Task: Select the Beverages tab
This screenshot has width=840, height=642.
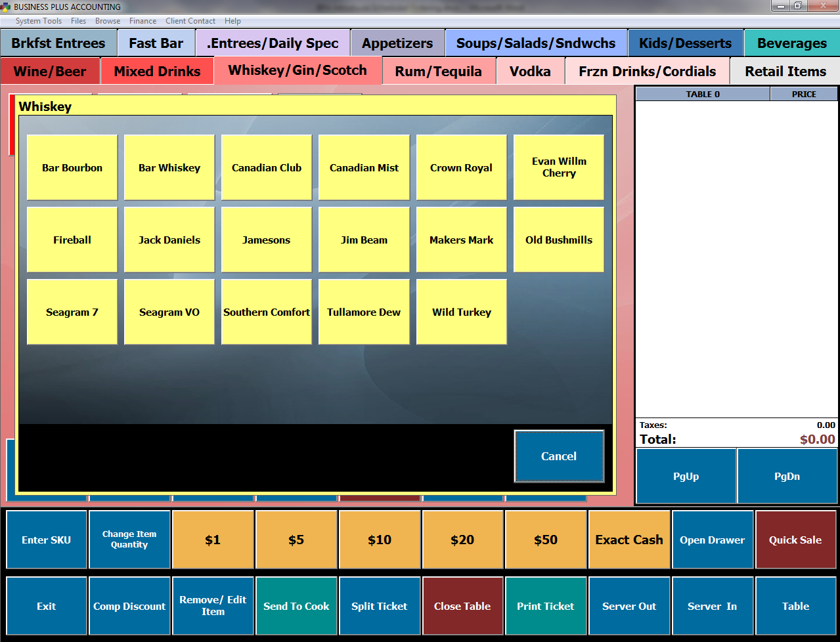Action: coord(792,43)
